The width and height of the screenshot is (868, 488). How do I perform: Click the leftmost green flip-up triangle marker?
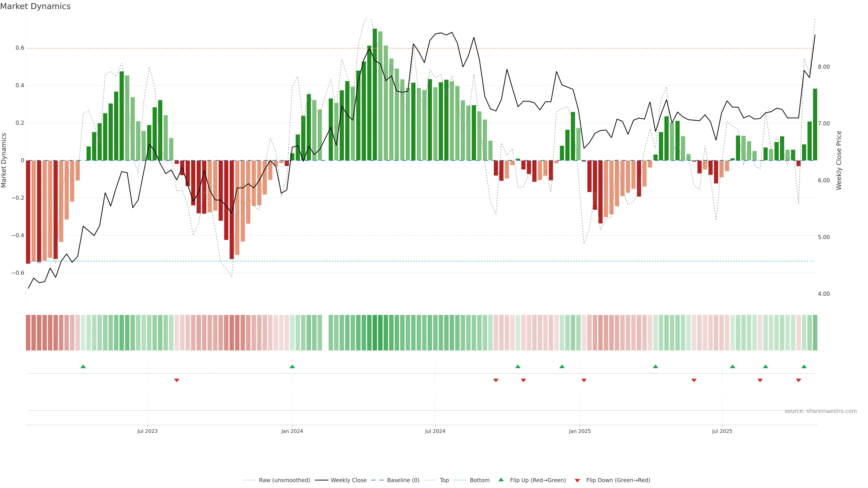[x=83, y=366]
